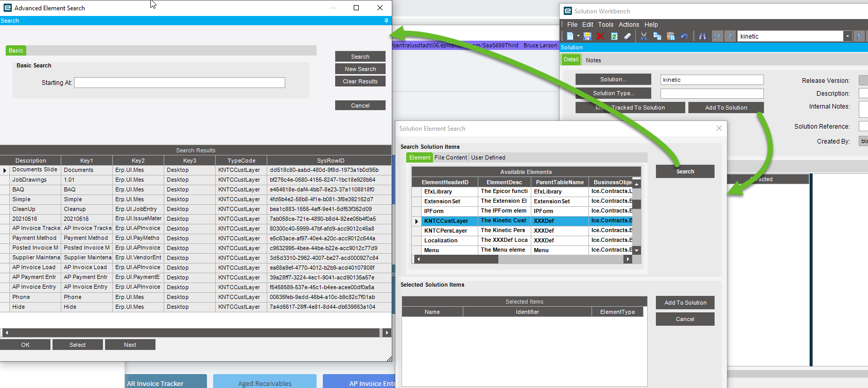The height and width of the screenshot is (388, 868).
Task: Click the New document icon in Solution Workbench toolbar
Action: 570,36
